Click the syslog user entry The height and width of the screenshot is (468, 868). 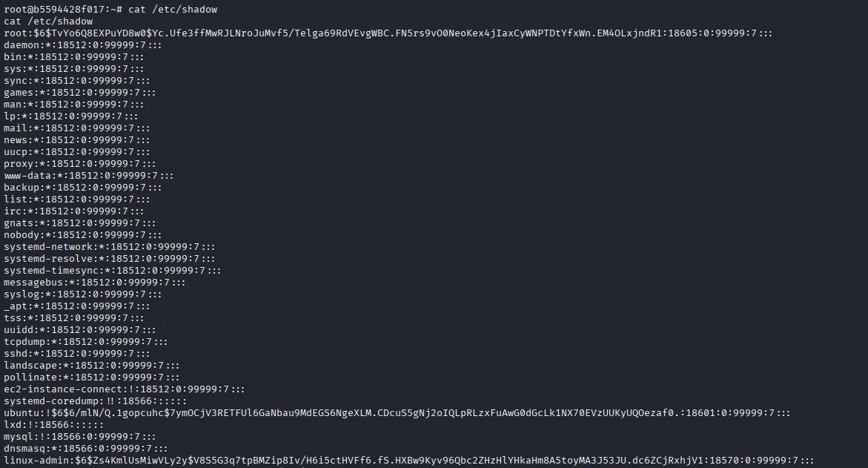(82, 294)
